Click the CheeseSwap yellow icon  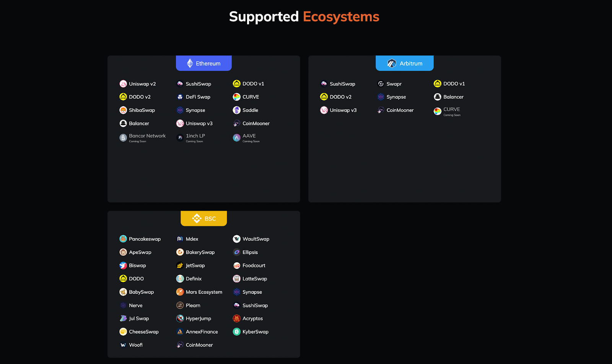[123, 332]
